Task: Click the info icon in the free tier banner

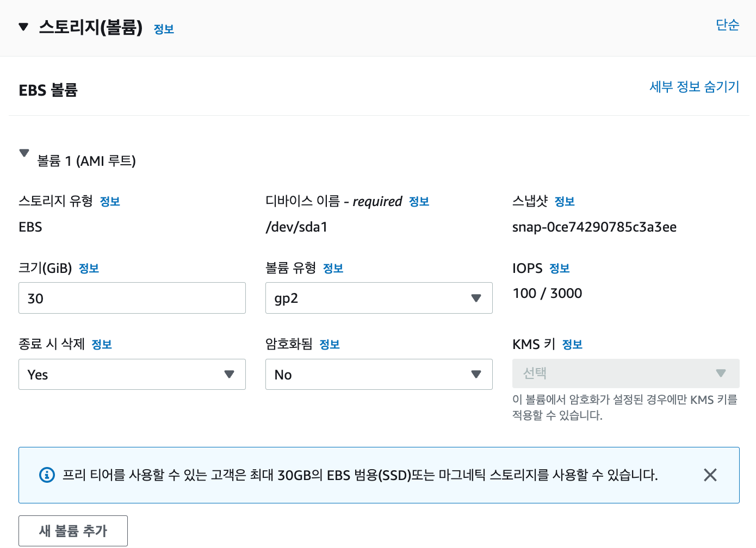Action: point(46,475)
